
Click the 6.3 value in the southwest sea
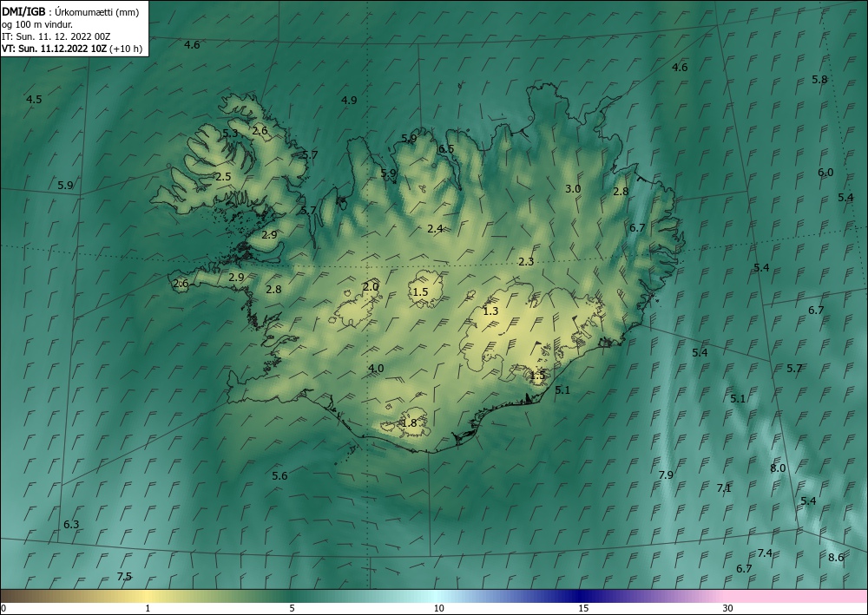tap(71, 524)
